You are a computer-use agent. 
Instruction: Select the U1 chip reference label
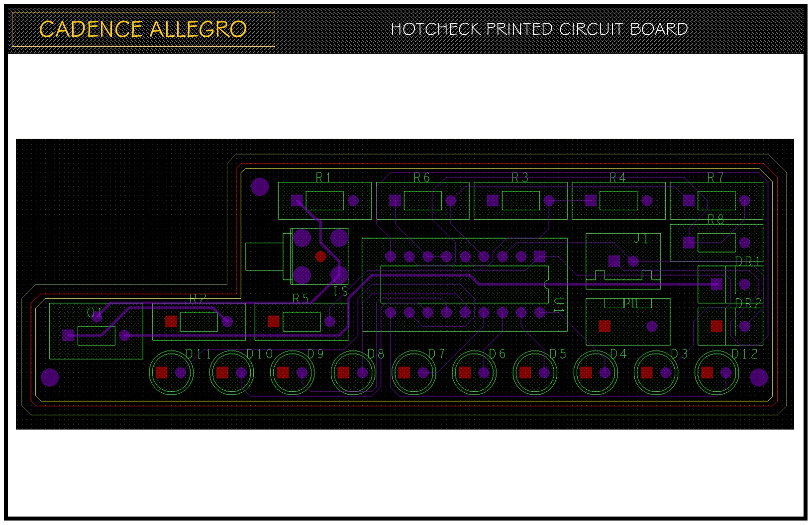click(558, 305)
